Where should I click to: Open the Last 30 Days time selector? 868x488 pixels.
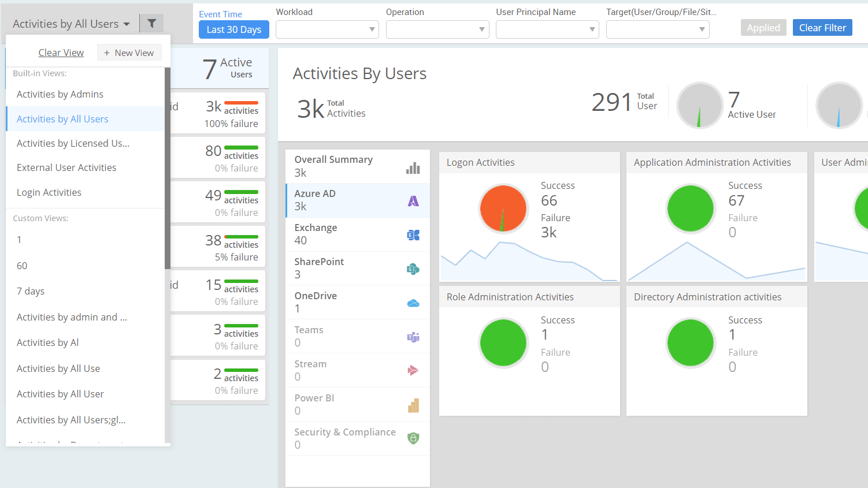pos(233,29)
